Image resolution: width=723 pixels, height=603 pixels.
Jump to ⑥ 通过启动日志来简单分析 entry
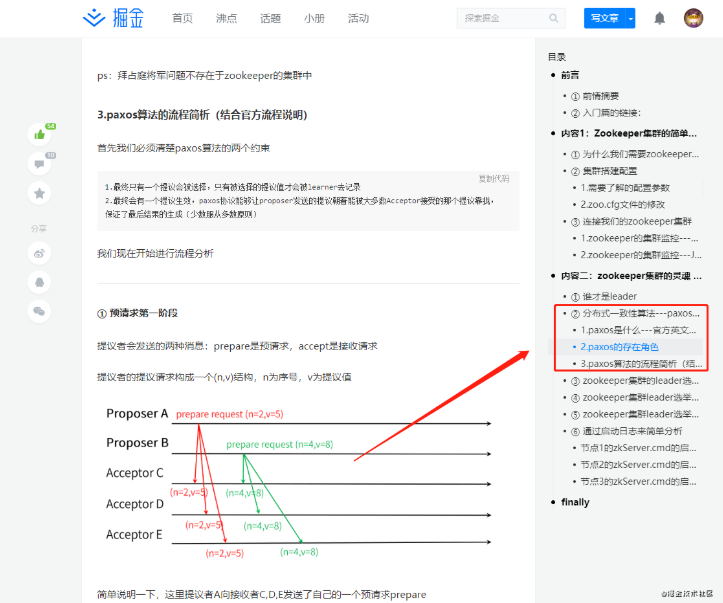626,431
